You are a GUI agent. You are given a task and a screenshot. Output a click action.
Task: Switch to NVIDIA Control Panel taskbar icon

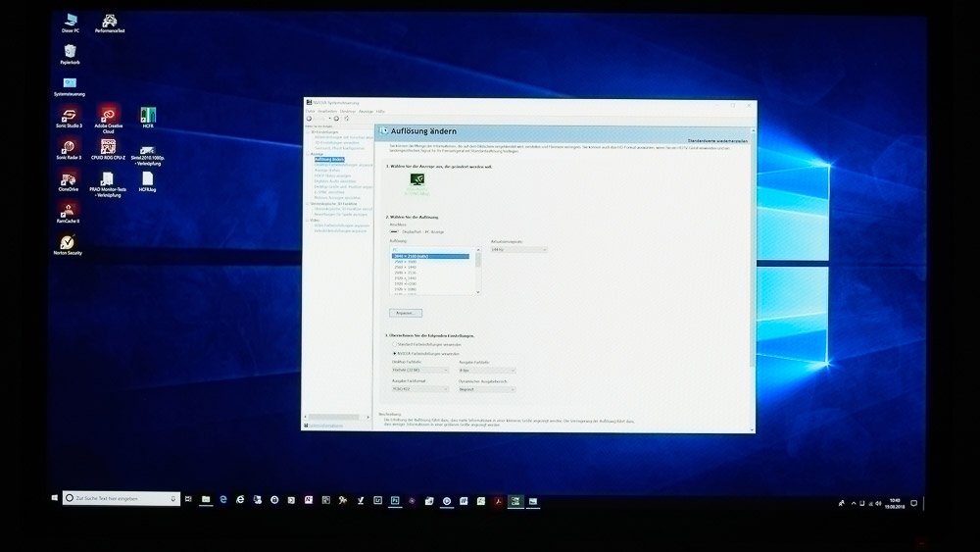click(515, 501)
